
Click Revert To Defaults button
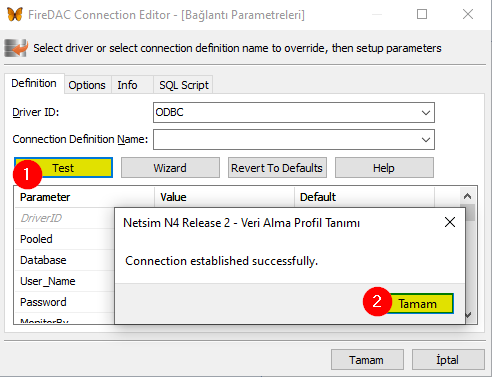tap(277, 168)
